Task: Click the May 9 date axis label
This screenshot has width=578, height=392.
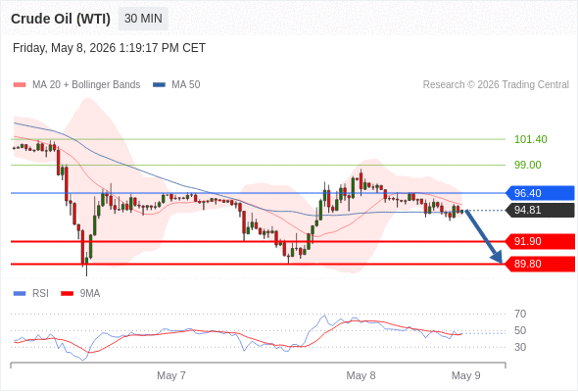Action: click(466, 375)
